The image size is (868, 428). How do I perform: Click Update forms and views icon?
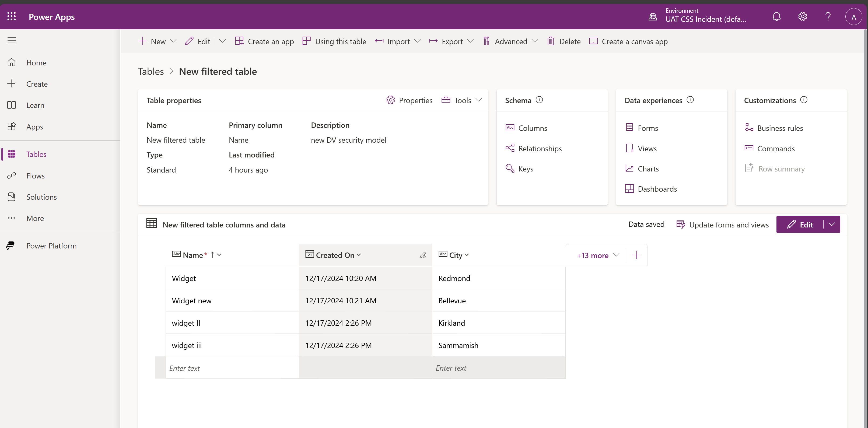[680, 224]
